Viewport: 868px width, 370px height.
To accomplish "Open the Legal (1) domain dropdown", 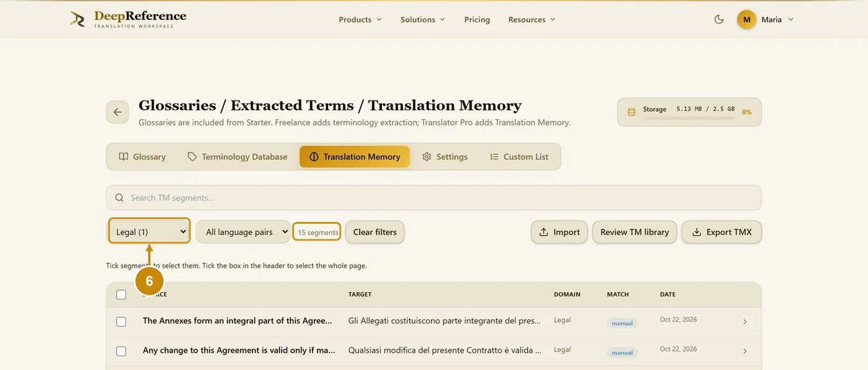I will (149, 232).
